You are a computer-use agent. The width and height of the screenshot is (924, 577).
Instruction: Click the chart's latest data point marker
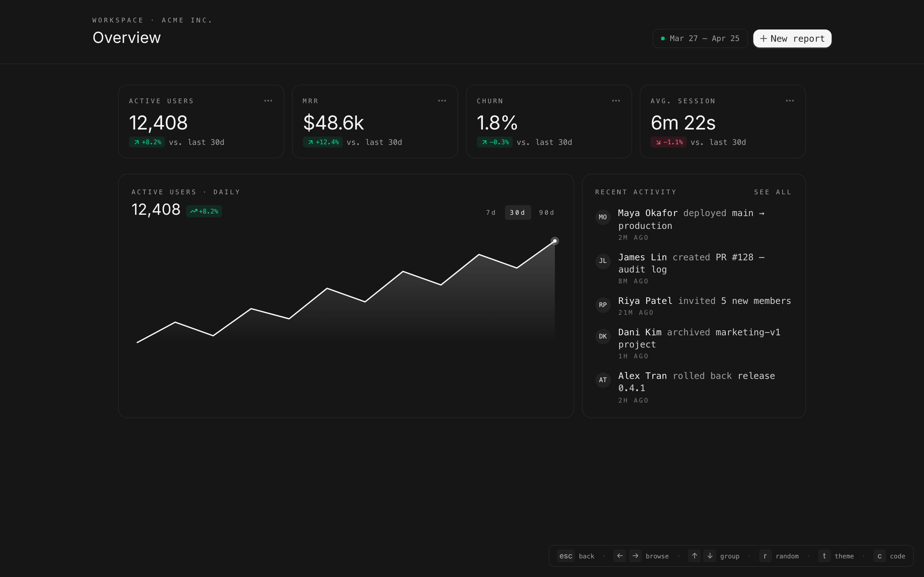[554, 241]
